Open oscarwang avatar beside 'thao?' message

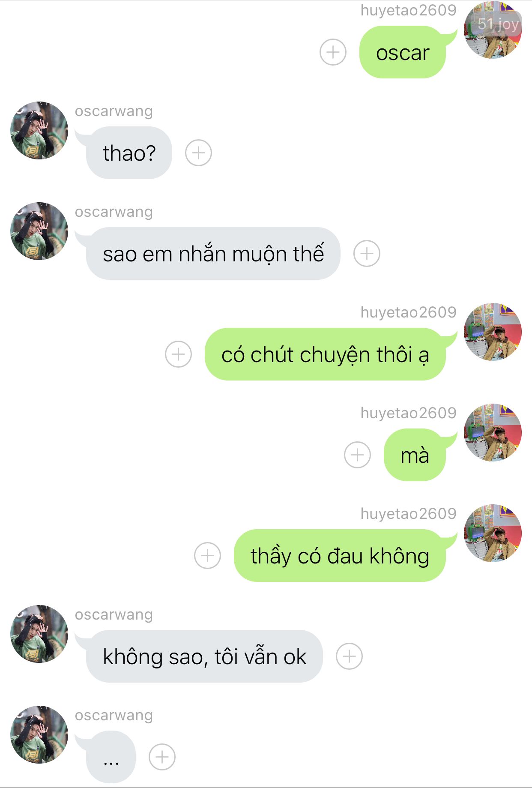tap(39, 130)
